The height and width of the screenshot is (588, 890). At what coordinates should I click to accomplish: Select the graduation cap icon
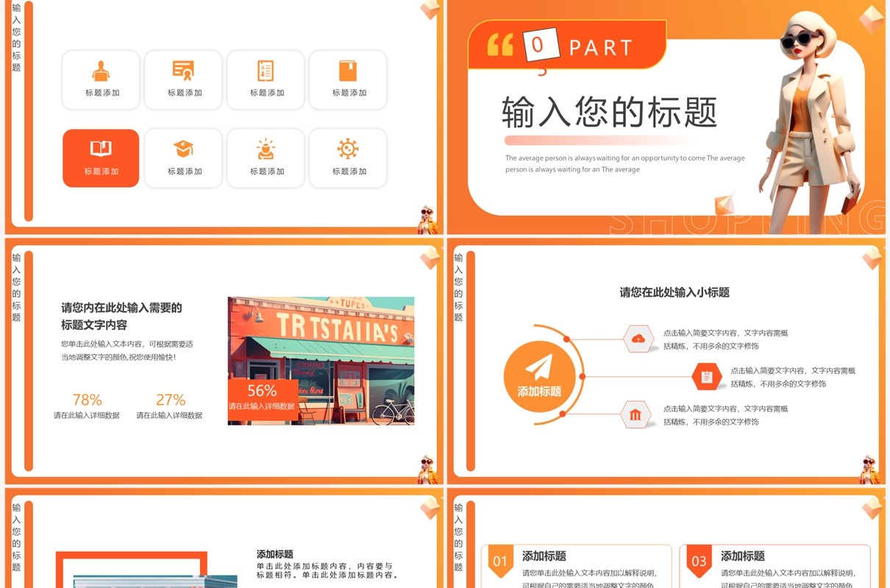coord(183,149)
